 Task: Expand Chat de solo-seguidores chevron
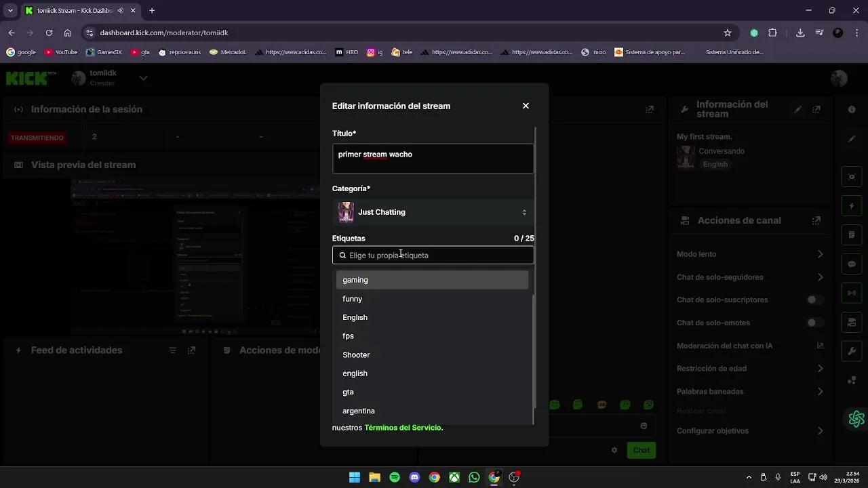pyautogui.click(x=820, y=277)
